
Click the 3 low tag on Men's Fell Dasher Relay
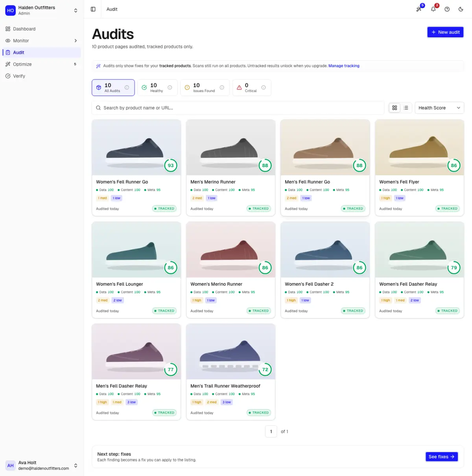point(131,402)
